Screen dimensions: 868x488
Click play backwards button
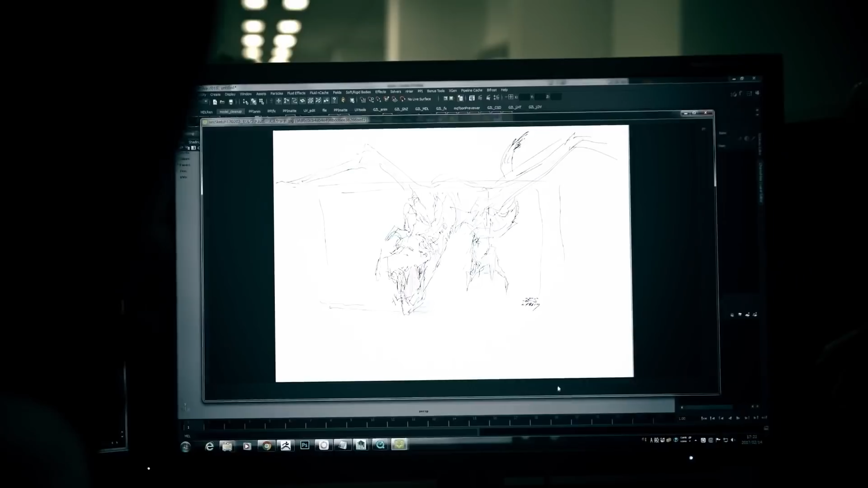point(730,418)
